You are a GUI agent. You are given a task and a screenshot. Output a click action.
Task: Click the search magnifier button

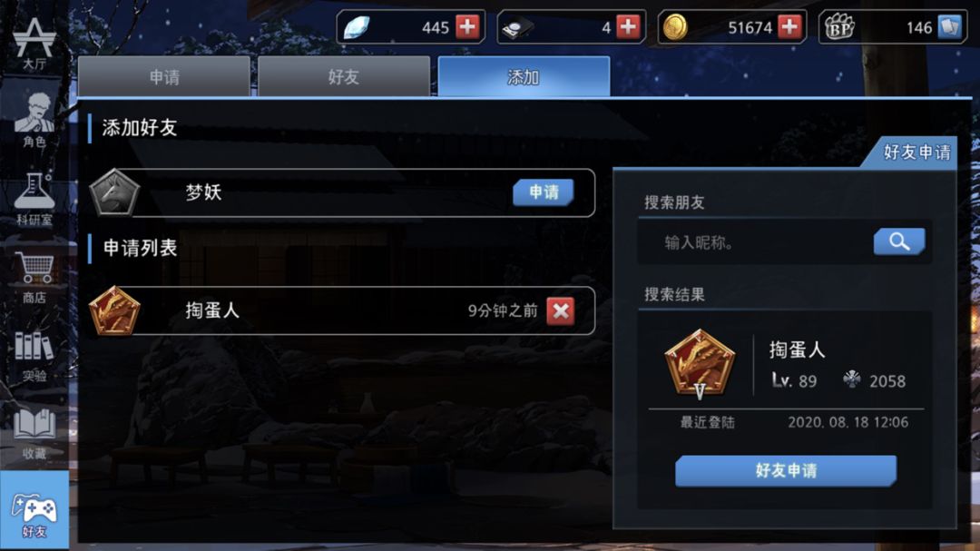tap(898, 241)
